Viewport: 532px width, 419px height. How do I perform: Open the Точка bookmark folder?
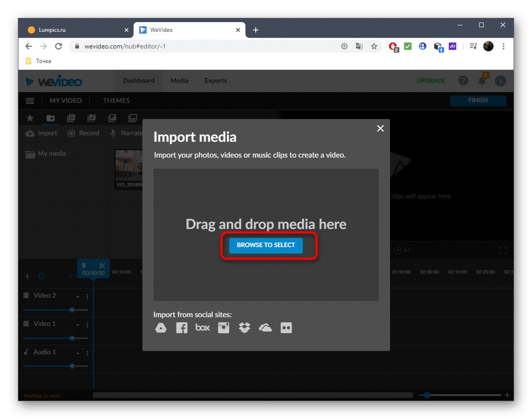click(38, 61)
